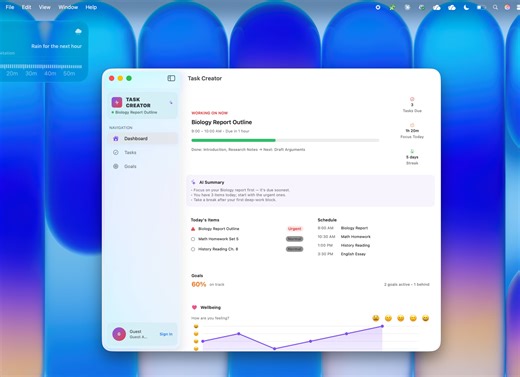Toggle the sidebar with the panel icon
The image size is (520, 377).
[171, 78]
